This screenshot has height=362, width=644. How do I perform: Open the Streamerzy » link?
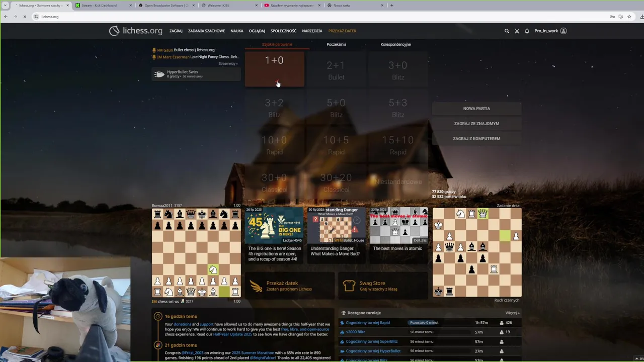227,64
